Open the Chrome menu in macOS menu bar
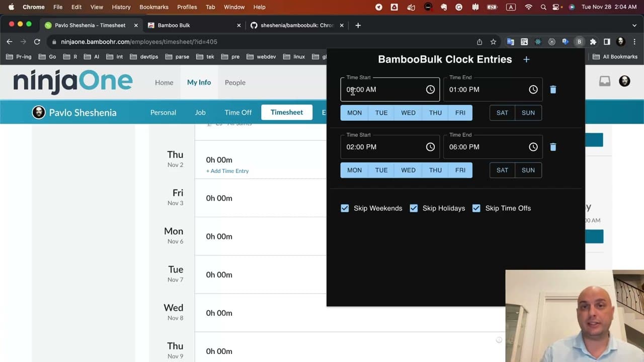This screenshot has width=644, height=362. pyautogui.click(x=34, y=7)
